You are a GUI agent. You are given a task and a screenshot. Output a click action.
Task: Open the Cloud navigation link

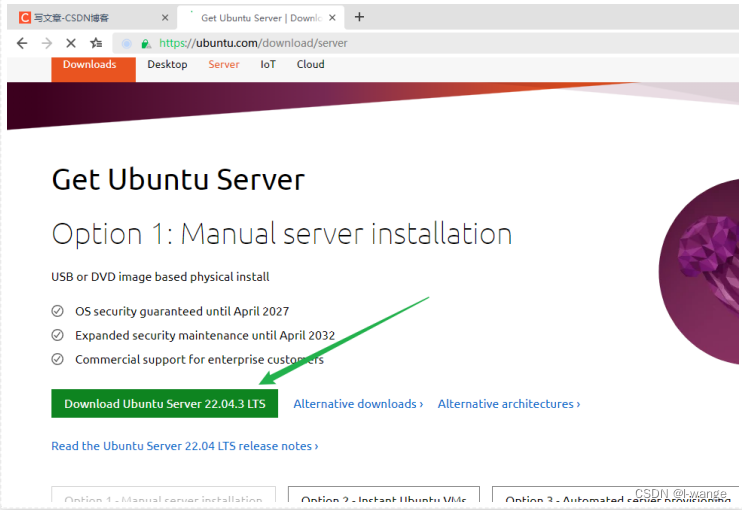click(310, 64)
